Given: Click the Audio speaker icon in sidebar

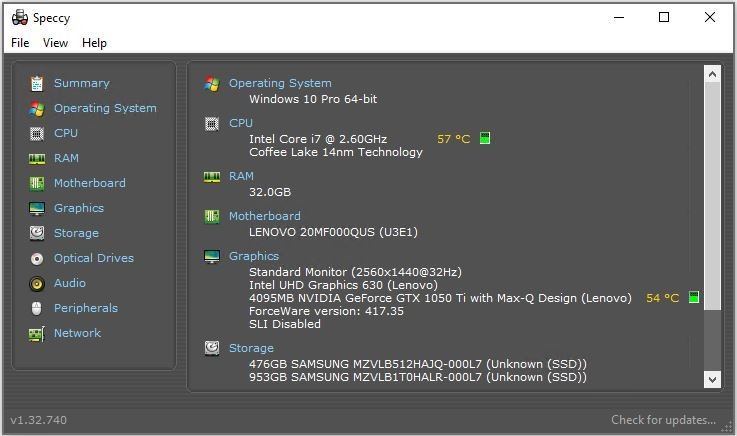Looking at the screenshot, I should tap(37, 283).
